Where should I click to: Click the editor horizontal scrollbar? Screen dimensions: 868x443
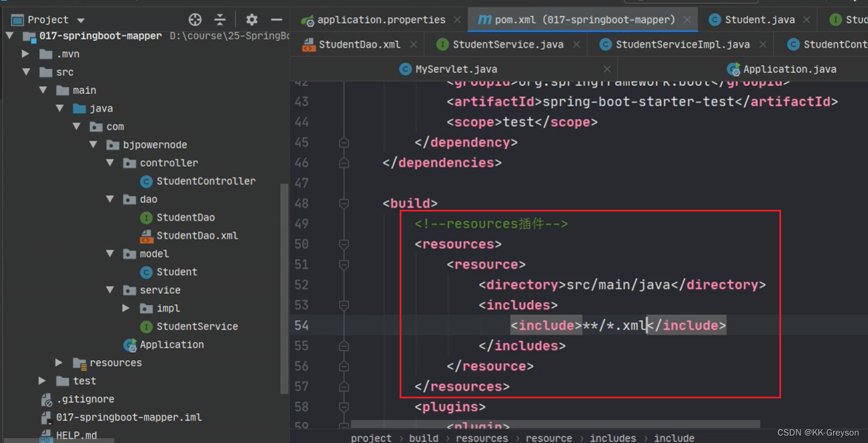(x=555, y=424)
